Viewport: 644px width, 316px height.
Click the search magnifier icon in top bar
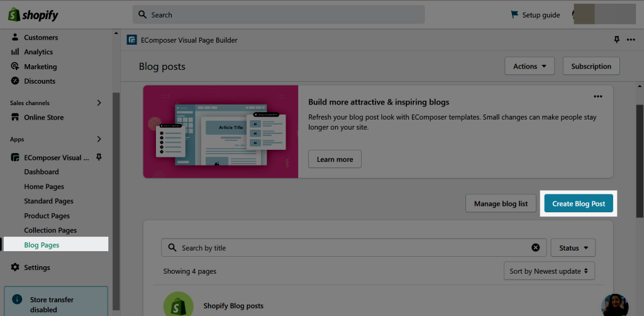(143, 15)
